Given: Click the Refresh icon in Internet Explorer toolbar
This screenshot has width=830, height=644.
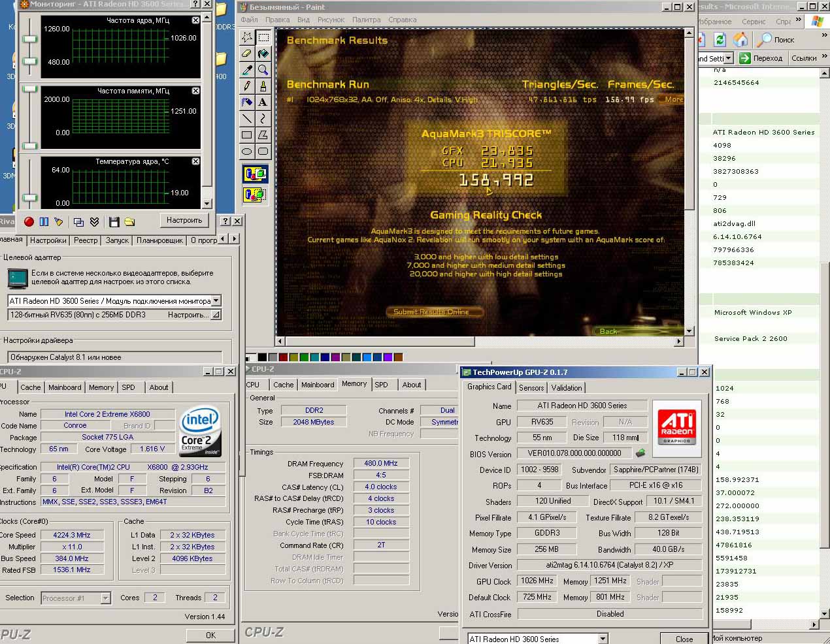Looking at the screenshot, I should click(720, 40).
